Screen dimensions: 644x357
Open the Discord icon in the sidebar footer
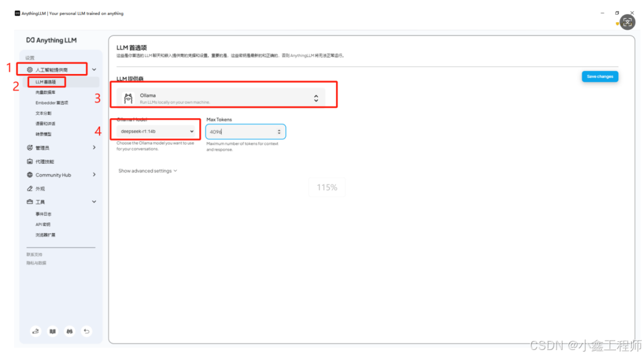point(69,331)
